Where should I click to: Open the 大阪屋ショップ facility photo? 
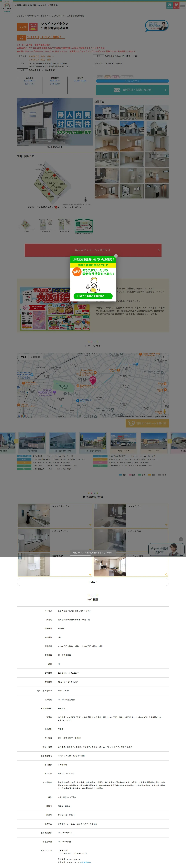[123, 441]
